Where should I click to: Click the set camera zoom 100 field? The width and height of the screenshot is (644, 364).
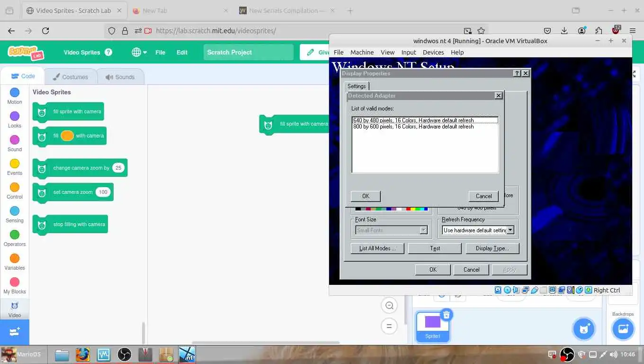pyautogui.click(x=103, y=192)
